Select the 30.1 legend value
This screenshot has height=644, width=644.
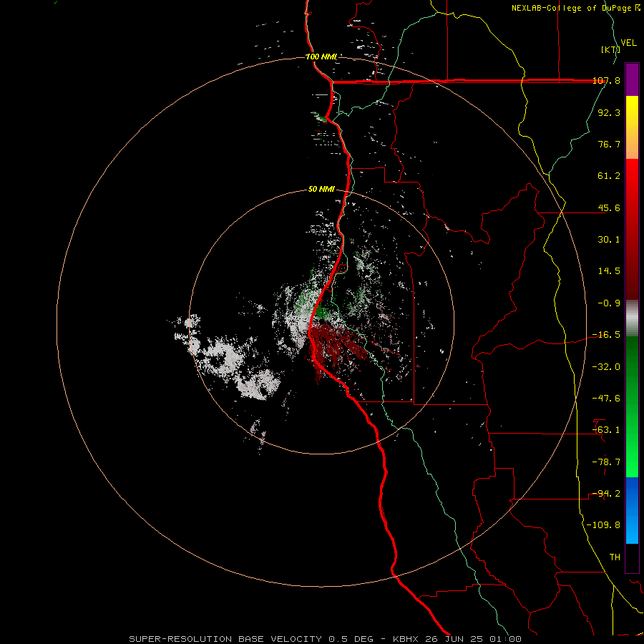(x=609, y=240)
